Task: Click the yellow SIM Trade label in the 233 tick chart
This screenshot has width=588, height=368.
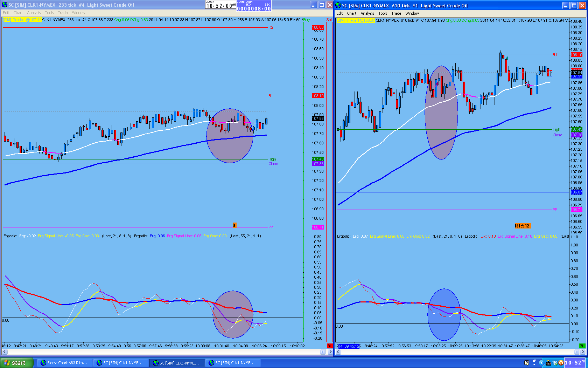Action: pos(22,20)
